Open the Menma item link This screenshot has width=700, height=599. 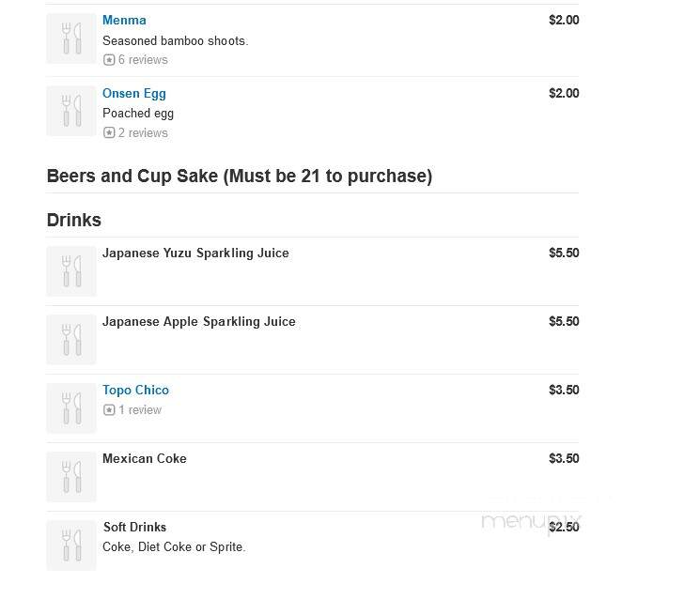124,20
